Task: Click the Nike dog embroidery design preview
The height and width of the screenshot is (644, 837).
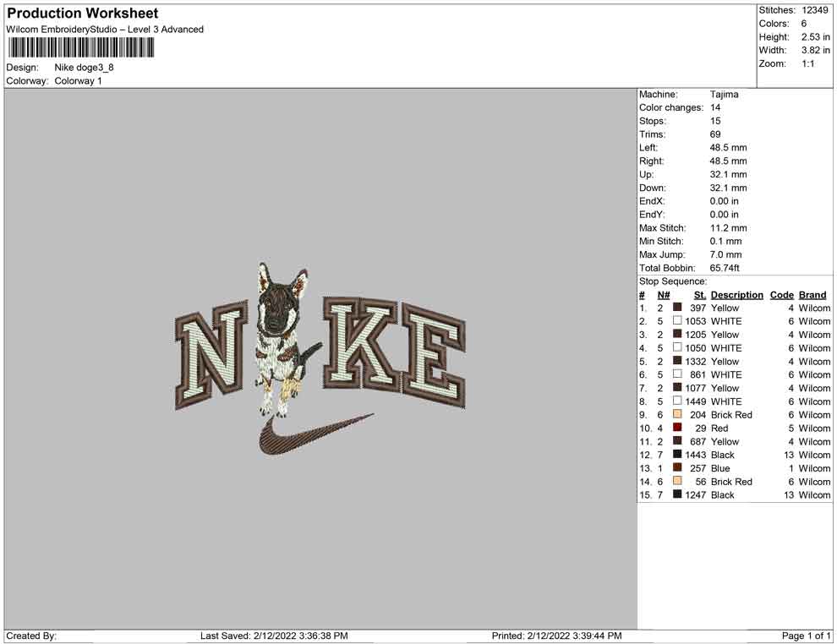Action: (x=320, y=361)
